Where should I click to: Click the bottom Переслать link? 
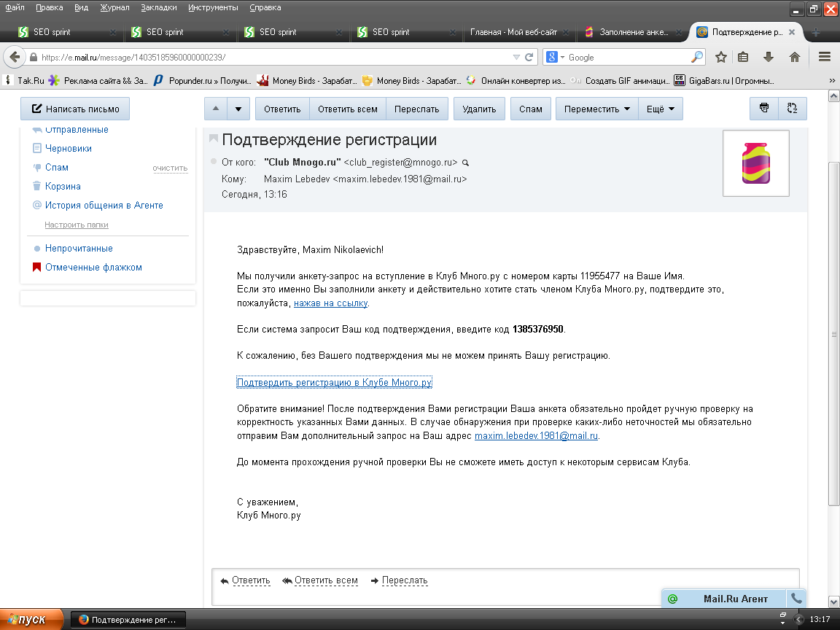405,580
